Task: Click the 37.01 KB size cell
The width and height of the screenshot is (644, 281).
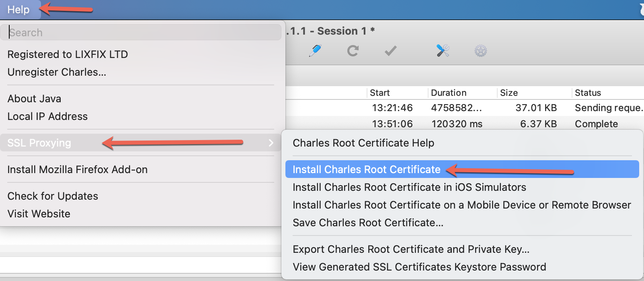Action: click(x=536, y=108)
